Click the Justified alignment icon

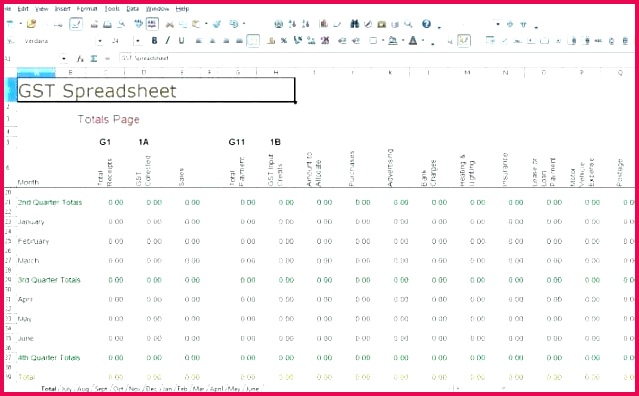tap(240, 41)
